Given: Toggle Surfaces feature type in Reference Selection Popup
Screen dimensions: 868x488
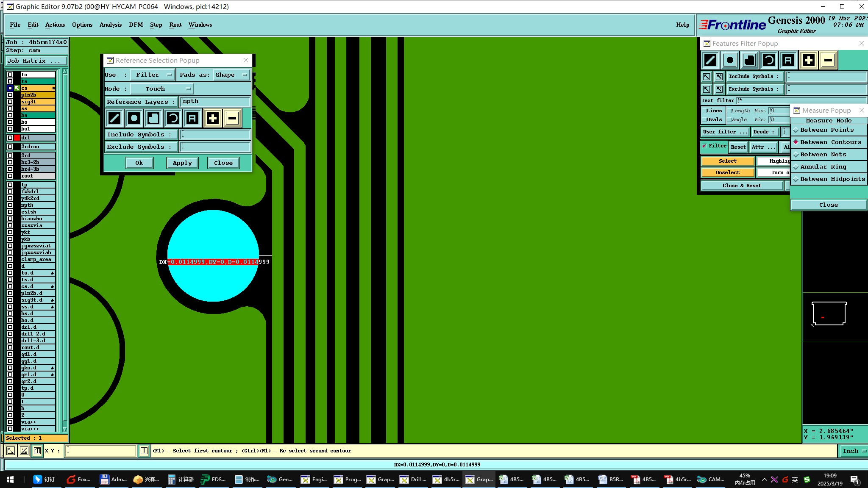Looking at the screenshot, I should (x=153, y=118).
